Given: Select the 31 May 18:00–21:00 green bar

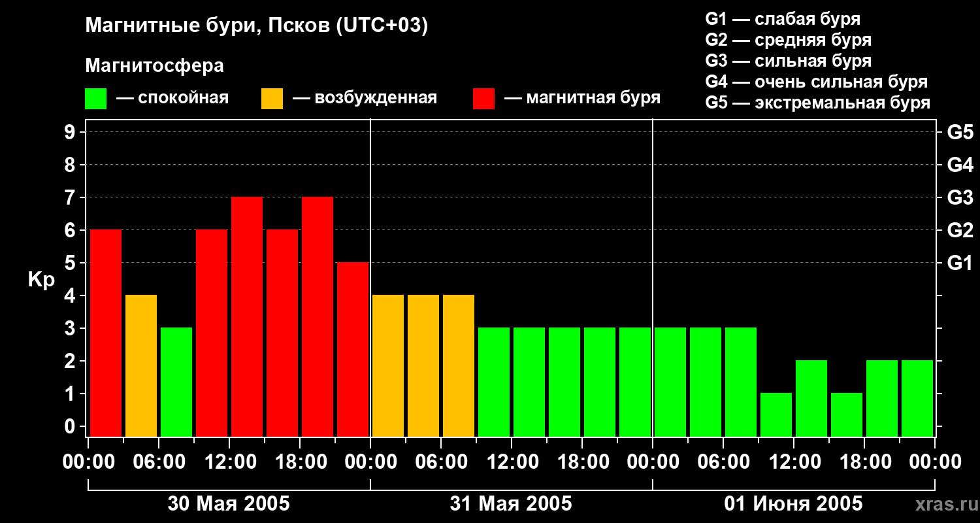Looking at the screenshot, I should [600, 382].
